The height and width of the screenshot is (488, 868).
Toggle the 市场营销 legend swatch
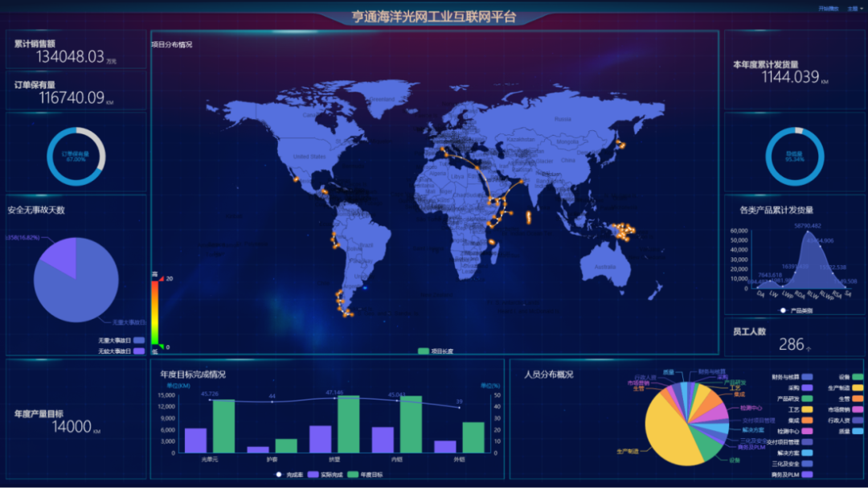tap(857, 410)
